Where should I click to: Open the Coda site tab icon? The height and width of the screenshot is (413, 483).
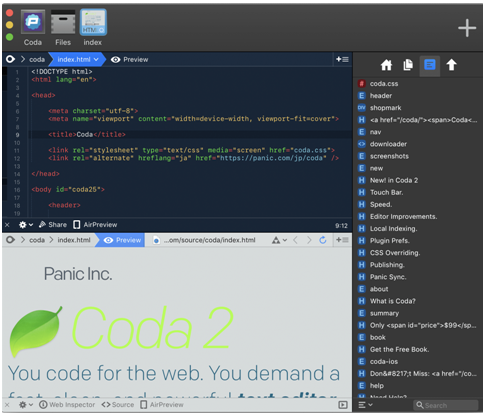click(33, 22)
